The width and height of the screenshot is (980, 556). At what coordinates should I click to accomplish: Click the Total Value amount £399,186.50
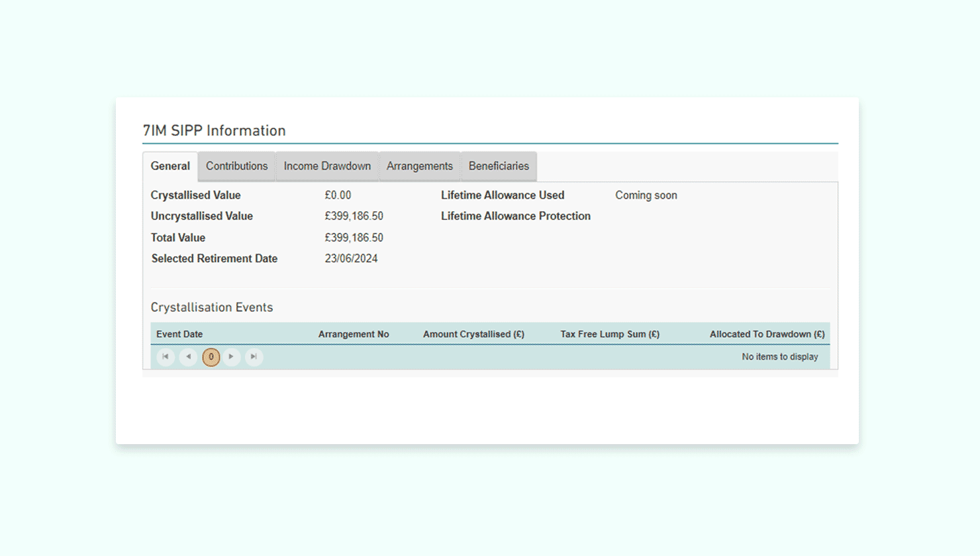(354, 238)
